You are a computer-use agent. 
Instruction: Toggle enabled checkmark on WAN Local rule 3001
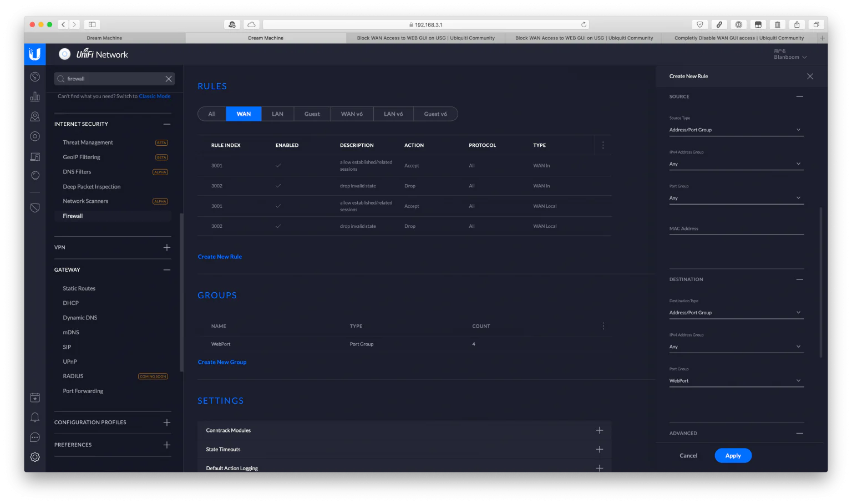pyautogui.click(x=278, y=206)
